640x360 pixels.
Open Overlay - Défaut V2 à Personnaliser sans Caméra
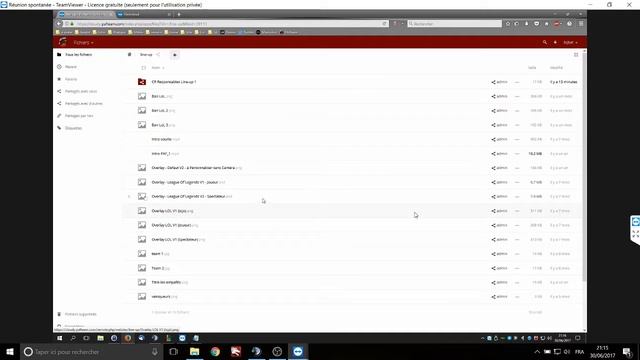pos(196,168)
